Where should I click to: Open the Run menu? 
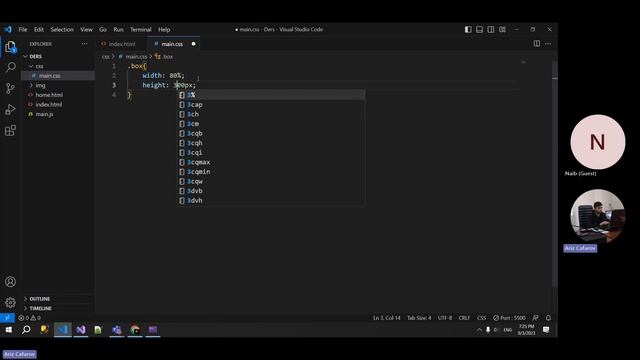118,29
